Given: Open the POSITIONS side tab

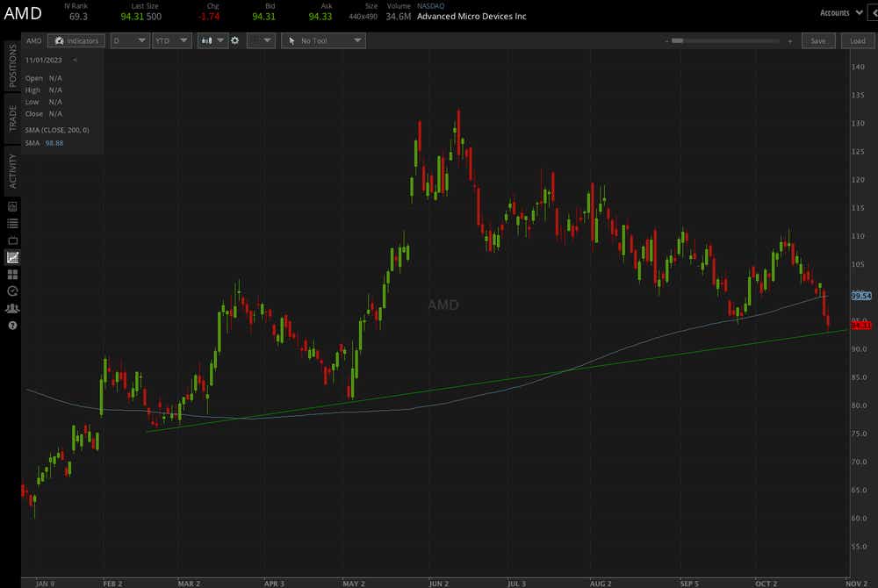Looking at the screenshot, I should 12,66.
